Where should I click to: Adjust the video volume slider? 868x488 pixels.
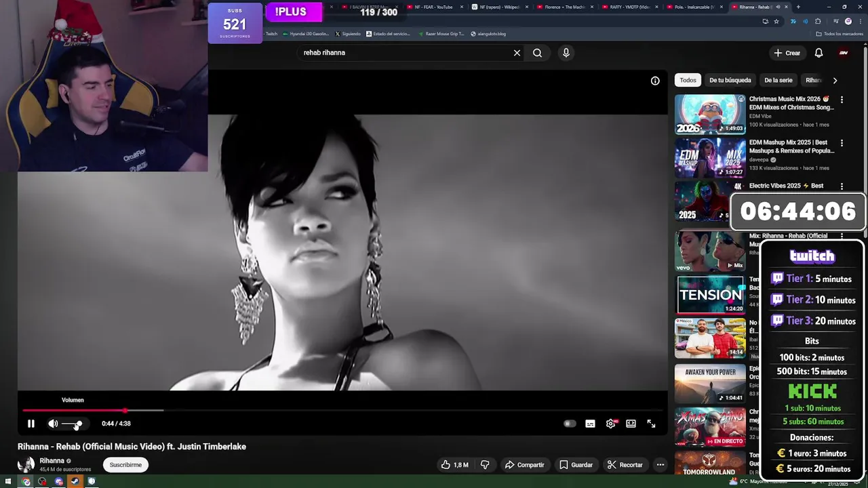tap(72, 424)
